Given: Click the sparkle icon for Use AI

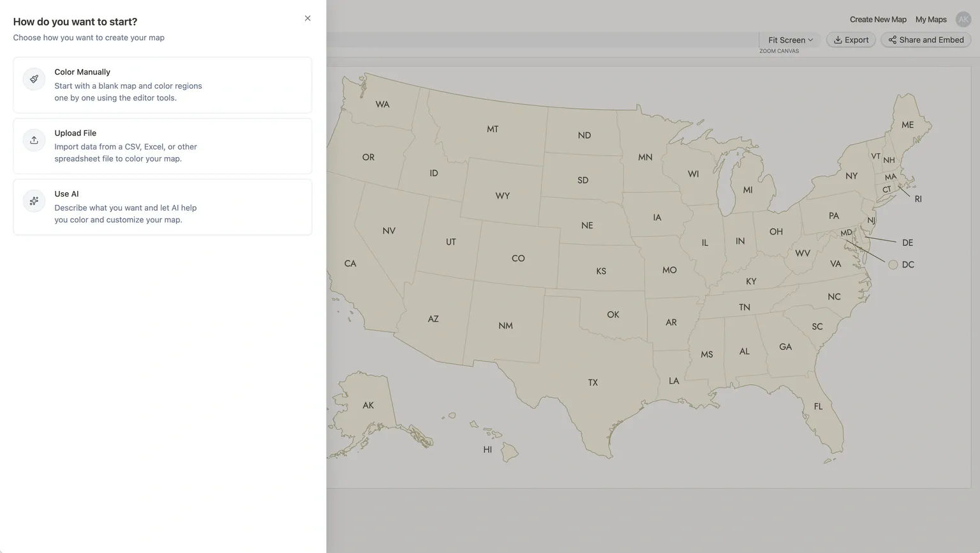Looking at the screenshot, I should [x=34, y=201].
